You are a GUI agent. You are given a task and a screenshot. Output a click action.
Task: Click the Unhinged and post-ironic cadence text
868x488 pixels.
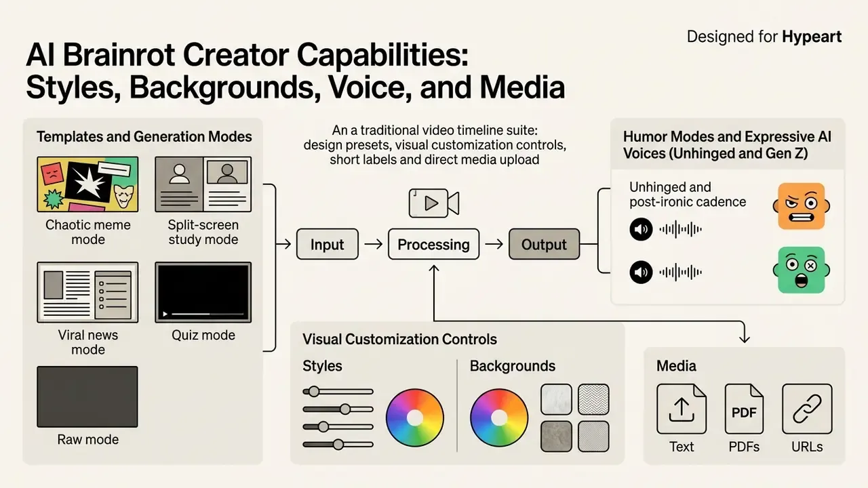point(688,195)
